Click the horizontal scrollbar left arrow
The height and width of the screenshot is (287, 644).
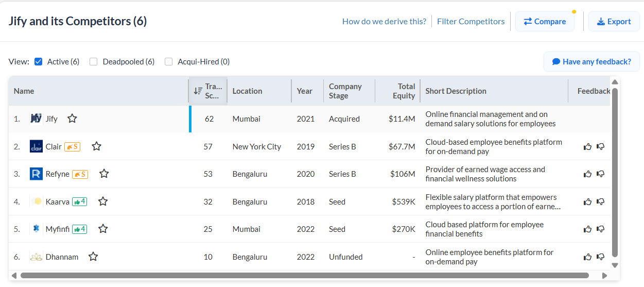(14, 276)
